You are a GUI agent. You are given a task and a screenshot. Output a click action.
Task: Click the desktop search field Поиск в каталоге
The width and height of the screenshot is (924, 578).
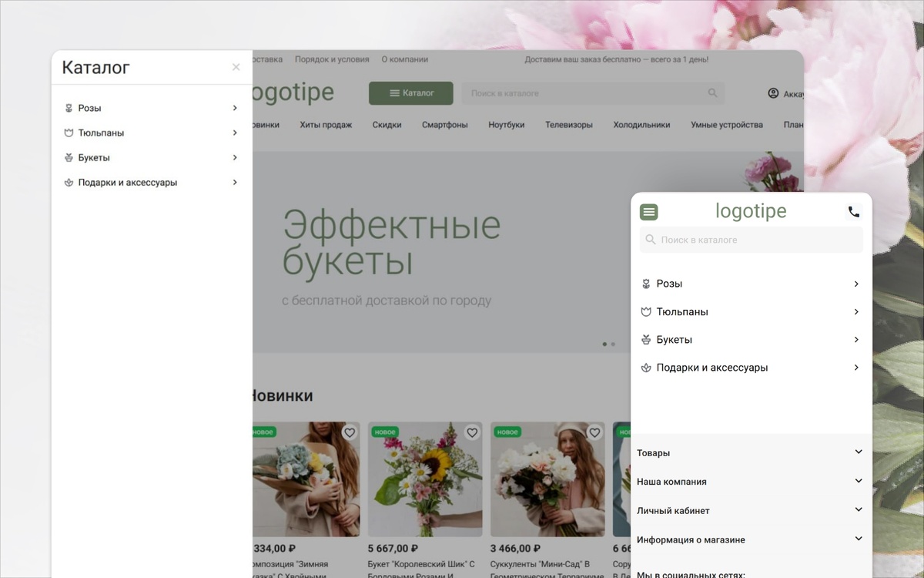[593, 93]
